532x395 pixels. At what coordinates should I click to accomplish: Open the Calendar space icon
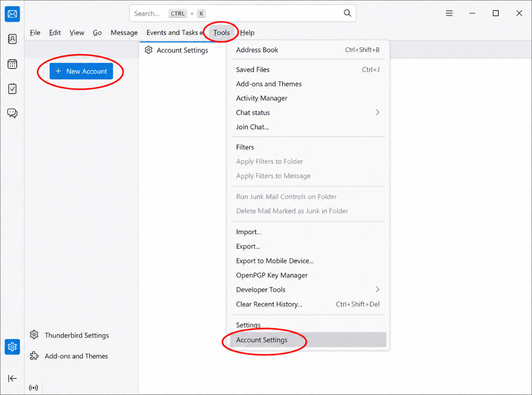tap(12, 64)
